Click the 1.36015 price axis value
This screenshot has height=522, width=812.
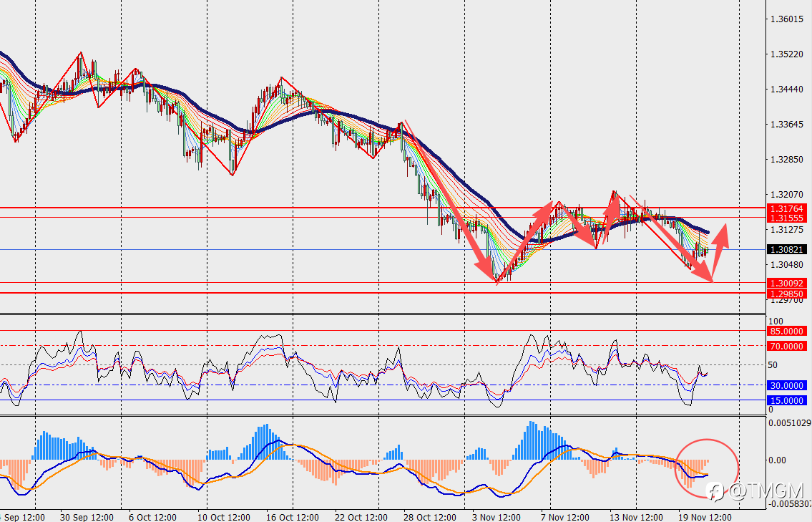pos(787,19)
